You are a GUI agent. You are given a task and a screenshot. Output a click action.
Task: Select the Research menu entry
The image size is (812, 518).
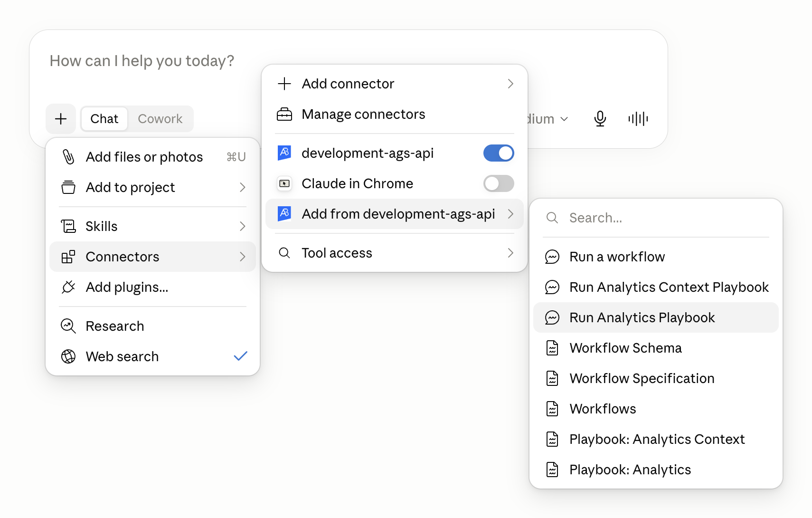coord(153,326)
